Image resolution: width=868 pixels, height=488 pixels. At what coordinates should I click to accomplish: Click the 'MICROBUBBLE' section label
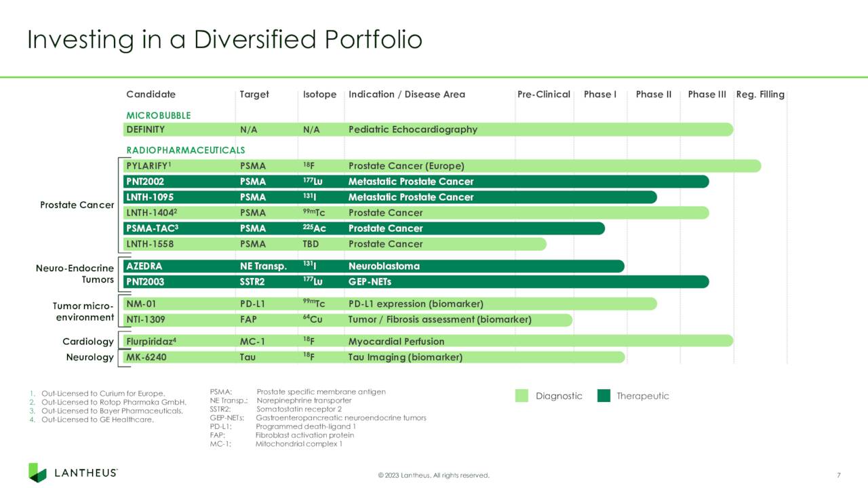pyautogui.click(x=159, y=115)
